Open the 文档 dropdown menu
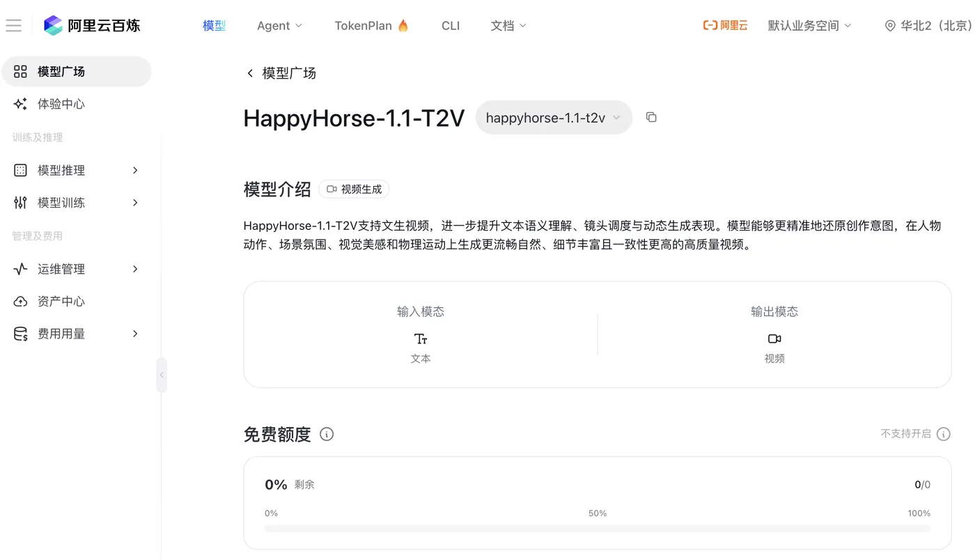Screen dimensions: 975x560 (x=508, y=26)
